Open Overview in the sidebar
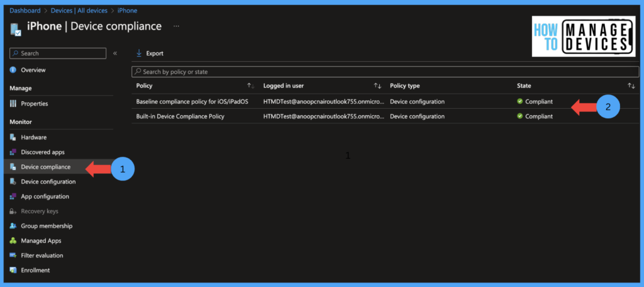Viewport: 644px width, 287px height. click(x=33, y=70)
